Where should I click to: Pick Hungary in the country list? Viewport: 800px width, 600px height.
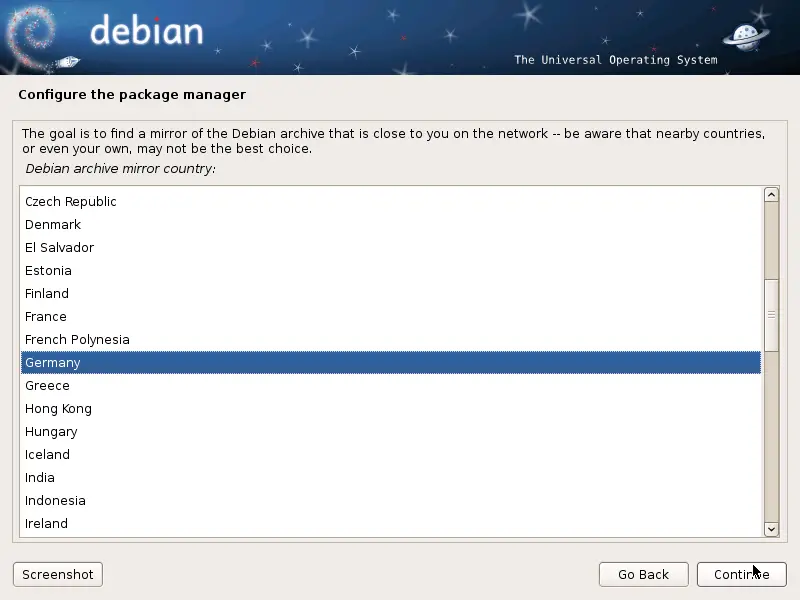pos(51,432)
